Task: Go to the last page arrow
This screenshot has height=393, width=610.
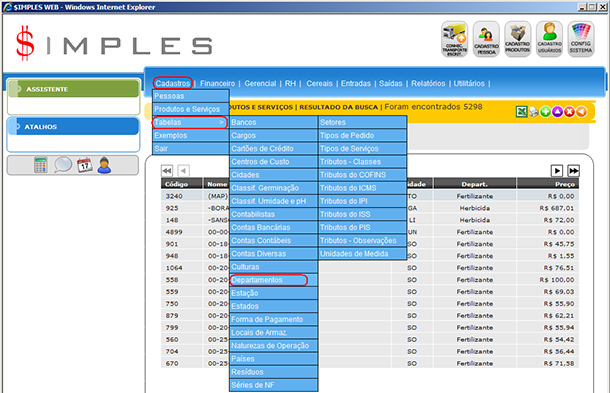Action: (x=573, y=170)
